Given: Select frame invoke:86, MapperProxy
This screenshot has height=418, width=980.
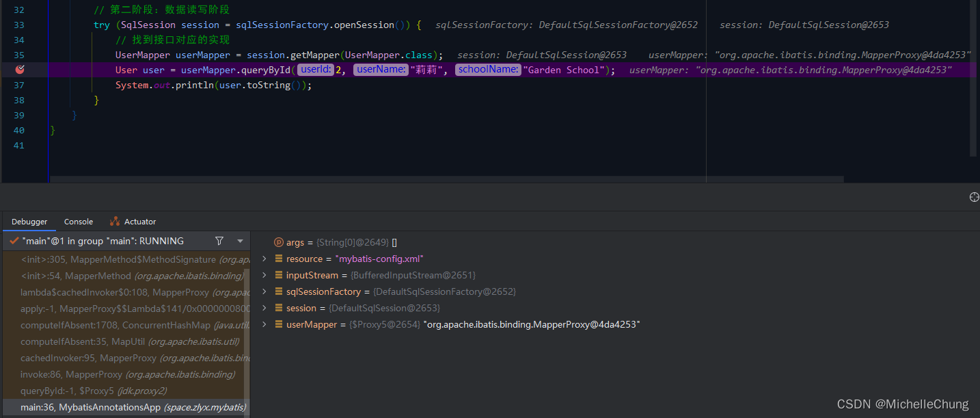Looking at the screenshot, I should click(123, 374).
